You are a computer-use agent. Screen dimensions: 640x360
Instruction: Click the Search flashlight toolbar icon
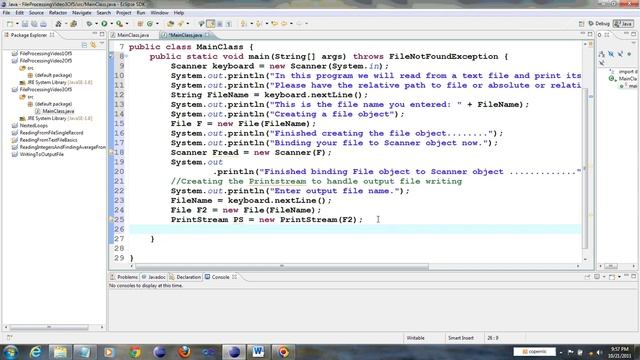[x=181, y=24]
